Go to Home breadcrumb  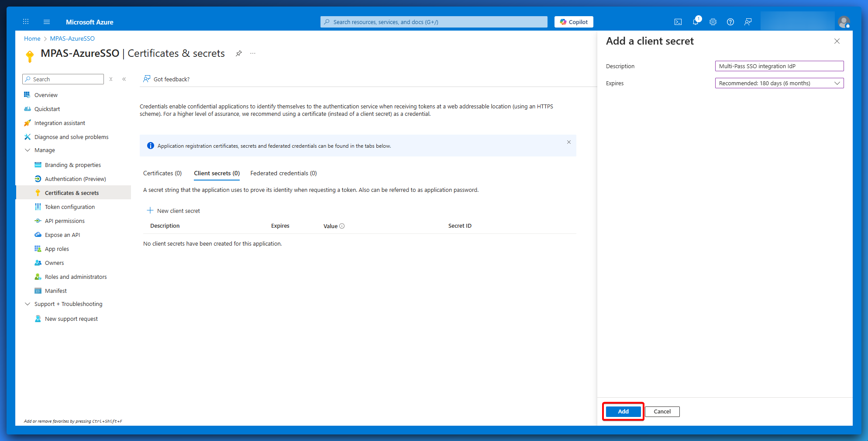(32, 38)
